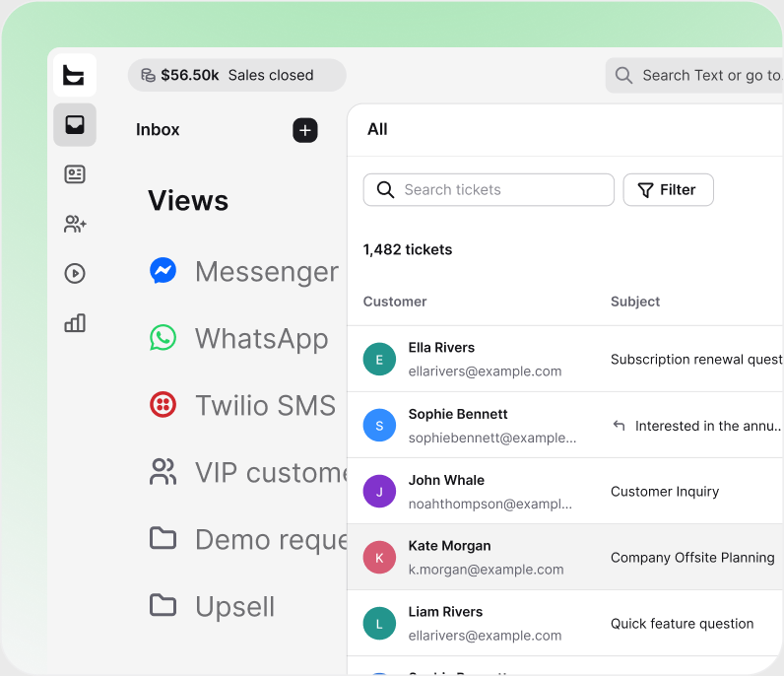Click the magnifier in Search tickets
This screenshot has height=676, width=784.
pos(385,189)
